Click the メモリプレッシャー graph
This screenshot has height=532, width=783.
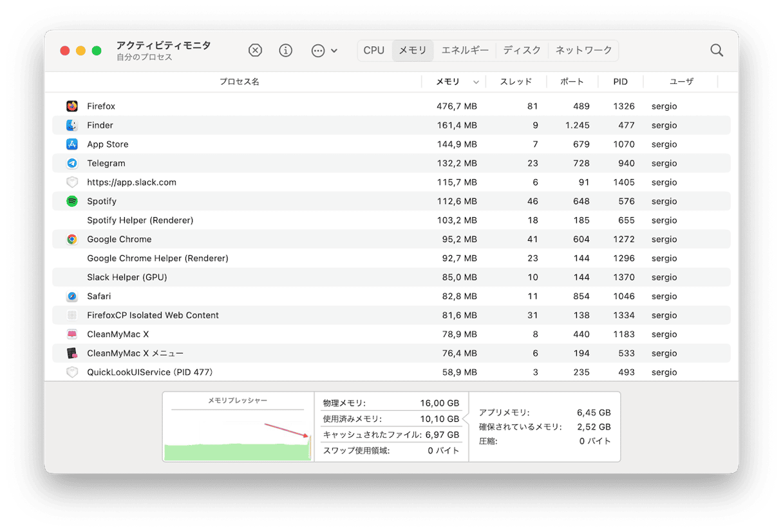click(x=238, y=426)
